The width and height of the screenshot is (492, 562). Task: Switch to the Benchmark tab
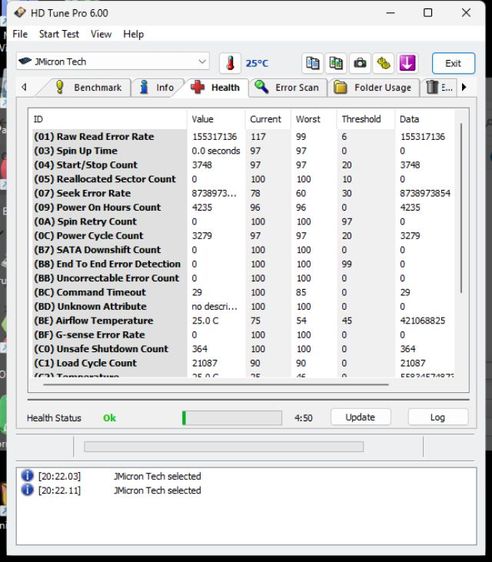pyautogui.click(x=88, y=87)
